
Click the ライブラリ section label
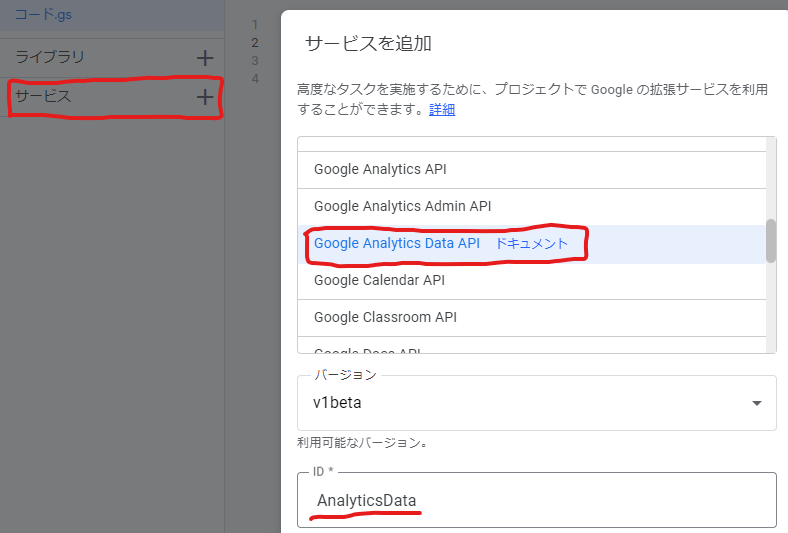tap(50, 57)
